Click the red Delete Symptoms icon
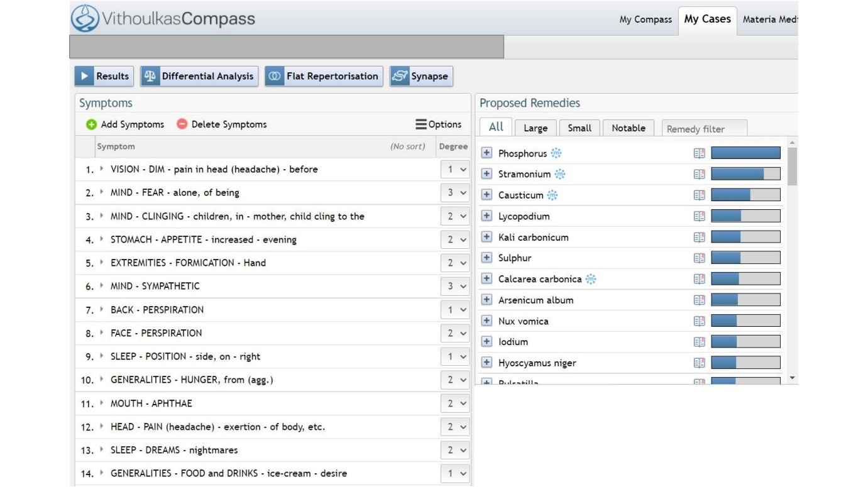 [182, 124]
